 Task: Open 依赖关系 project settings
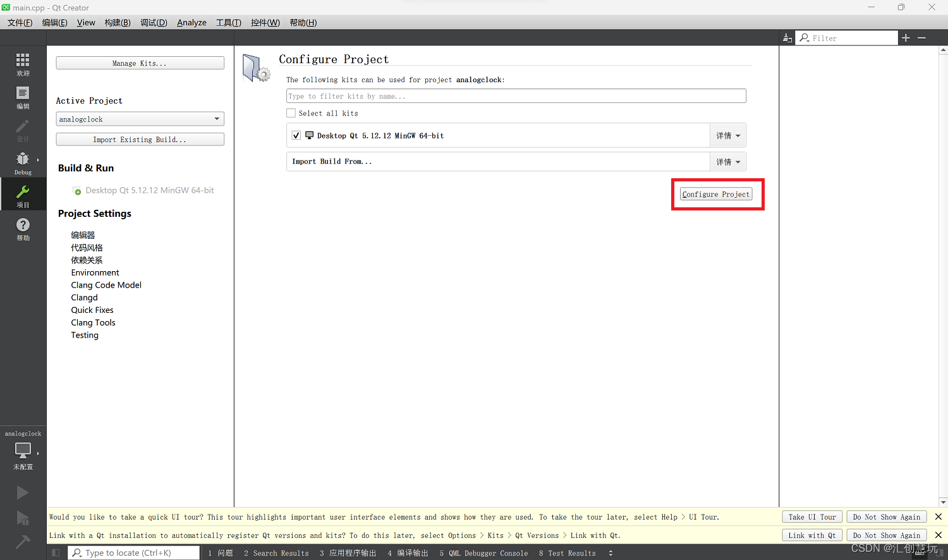(87, 260)
